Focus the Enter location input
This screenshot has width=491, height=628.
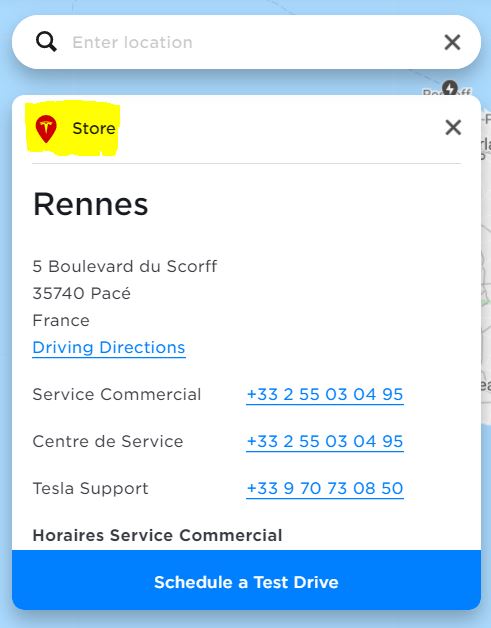click(x=248, y=42)
